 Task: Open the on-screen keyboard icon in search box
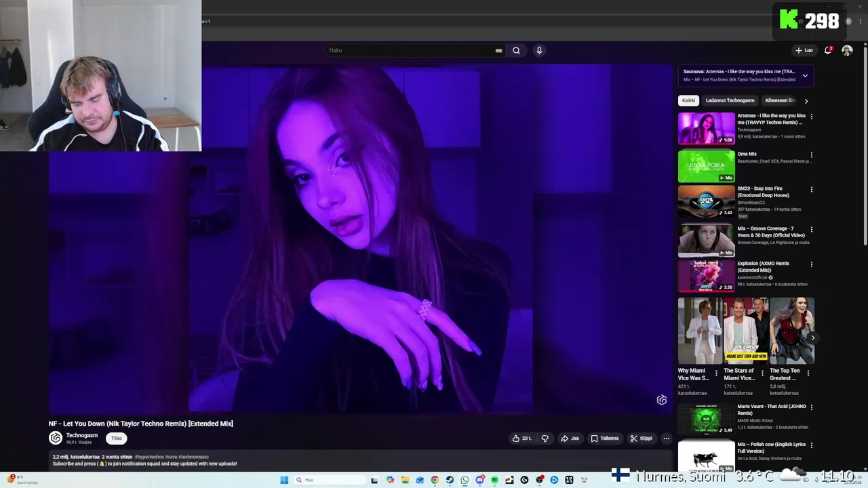(498, 50)
